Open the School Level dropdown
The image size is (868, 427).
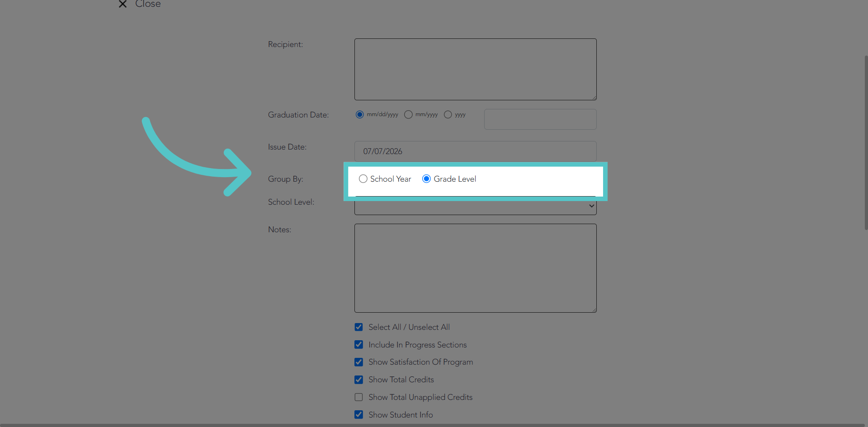click(475, 206)
